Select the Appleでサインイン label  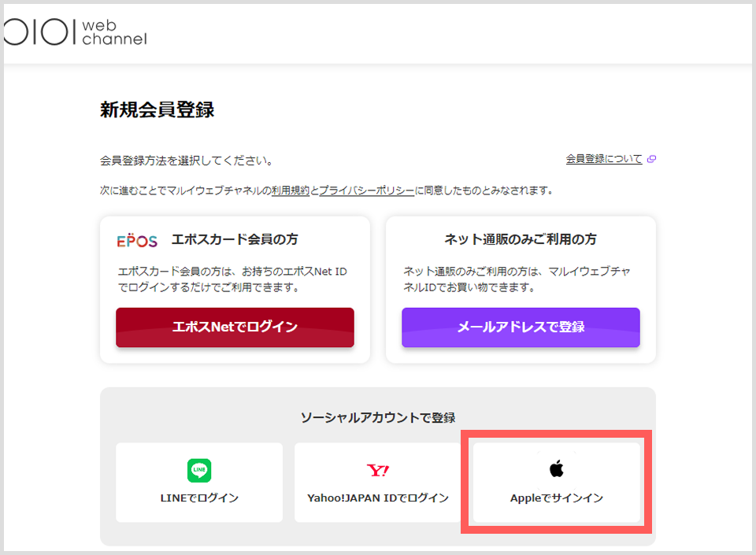557,498
